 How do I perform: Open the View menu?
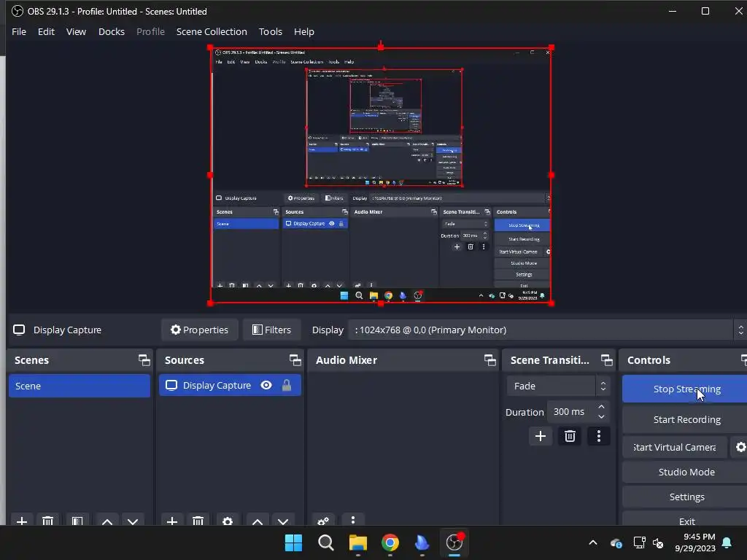click(x=76, y=31)
